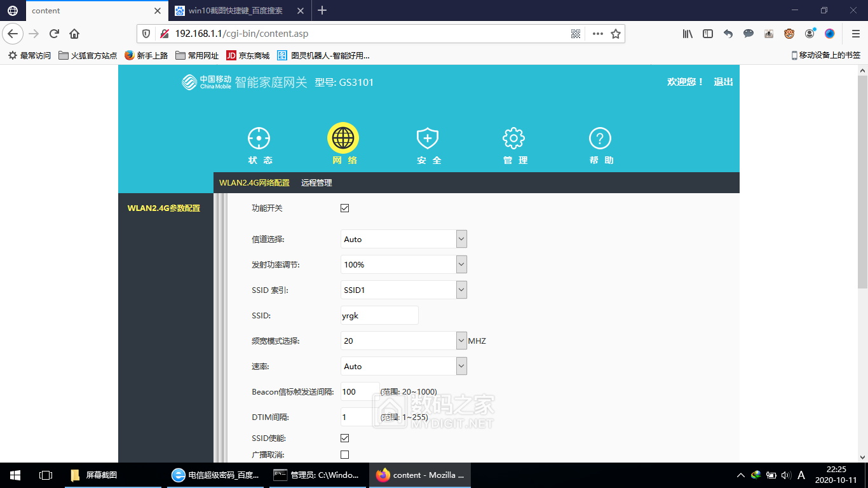Open the Windows Start menu
The width and height of the screenshot is (868, 488).
(15, 475)
